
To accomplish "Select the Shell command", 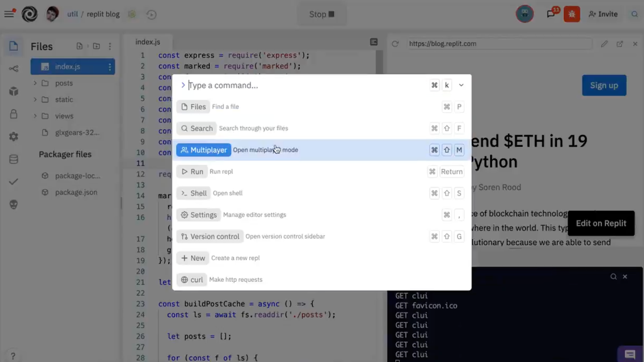I will coord(322,193).
